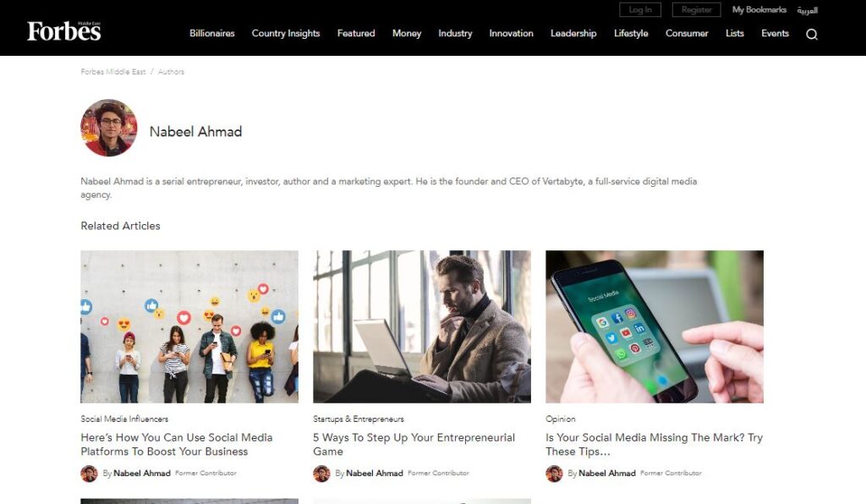This screenshot has height=504, width=866.
Task: Click the Forbes Middle East logo
Action: tap(64, 31)
